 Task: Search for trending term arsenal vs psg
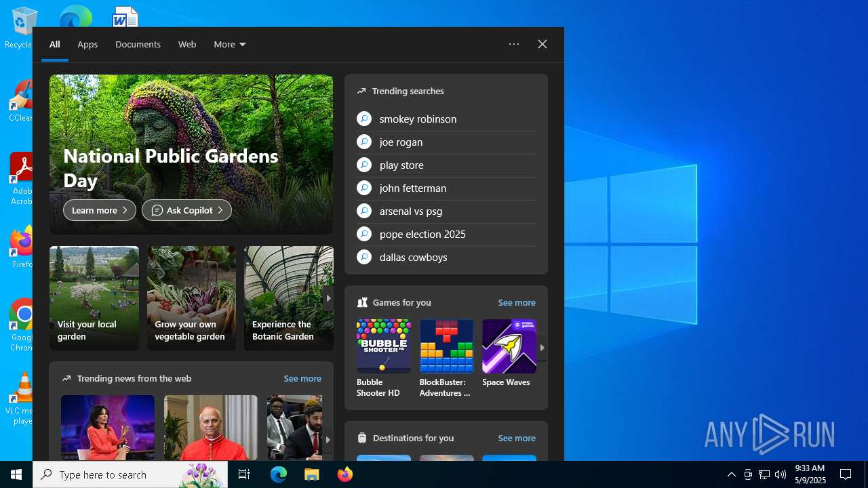click(x=411, y=211)
